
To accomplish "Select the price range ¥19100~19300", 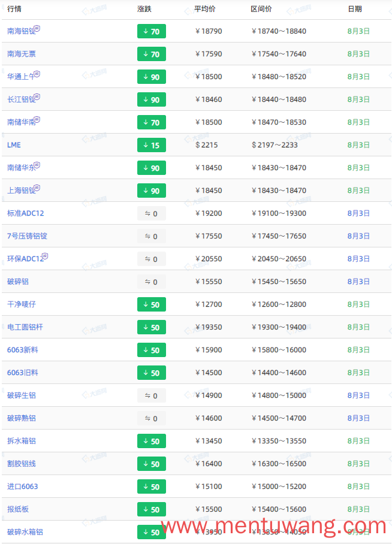I will [279, 213].
